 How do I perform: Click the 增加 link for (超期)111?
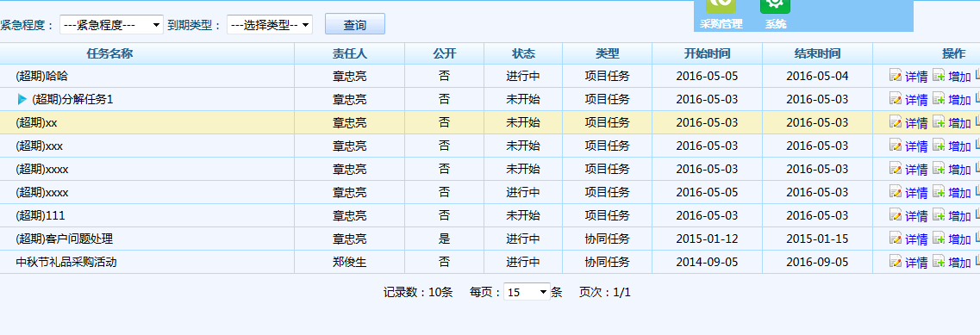(959, 216)
